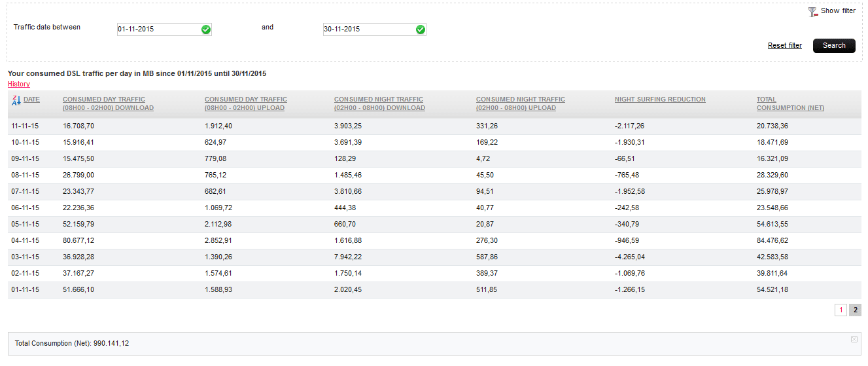The width and height of the screenshot is (868, 366).
Task: Sort by Consumed Night Traffic Upload column
Action: click(520, 103)
